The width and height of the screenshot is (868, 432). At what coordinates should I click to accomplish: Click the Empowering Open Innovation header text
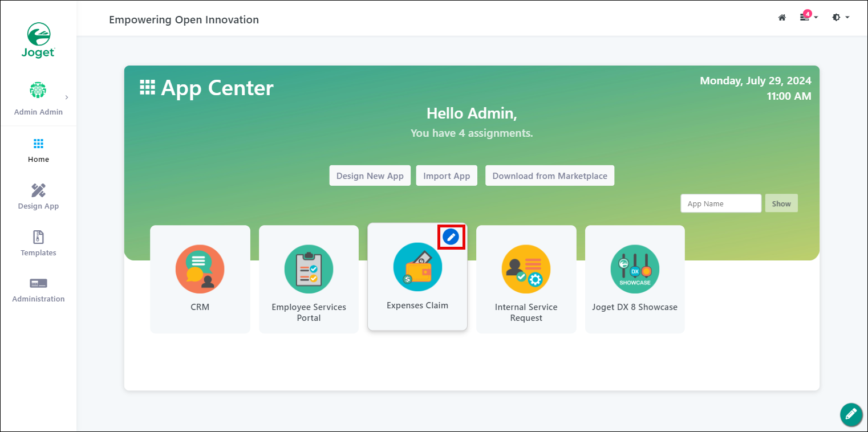184,20
